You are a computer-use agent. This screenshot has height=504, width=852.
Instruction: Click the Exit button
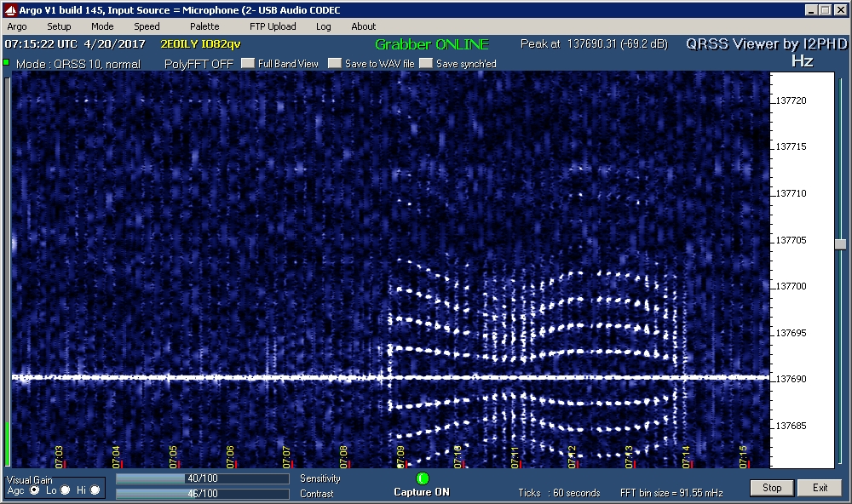820,488
